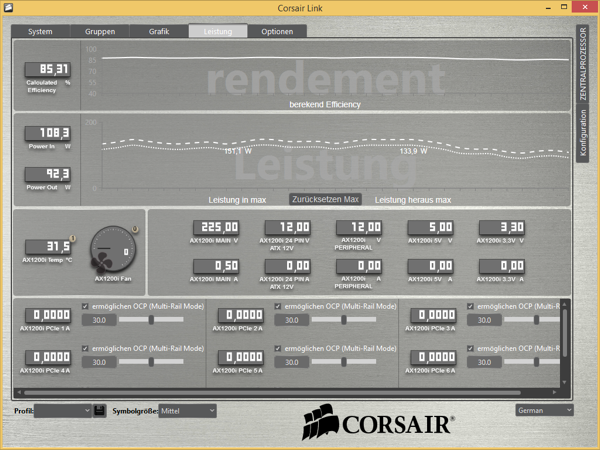Viewport: 600px width, 450px height.
Task: Toggle OCP checkbox for AX1200i PCIe 2 A
Action: coord(278,306)
